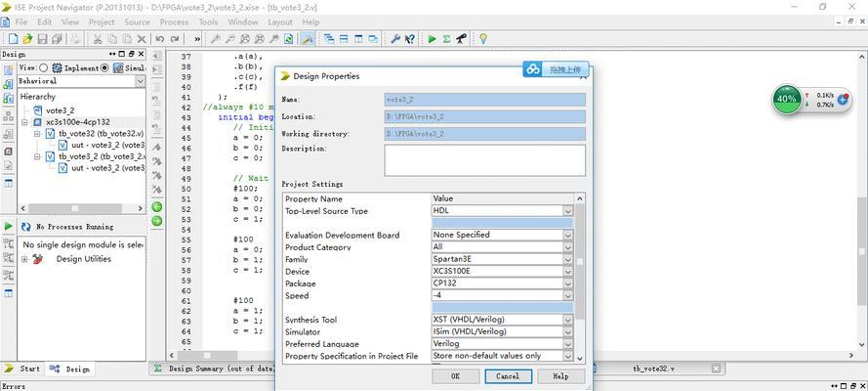Click the telescope toolbar icon
The height and width of the screenshot is (391, 868).
click(x=461, y=39)
